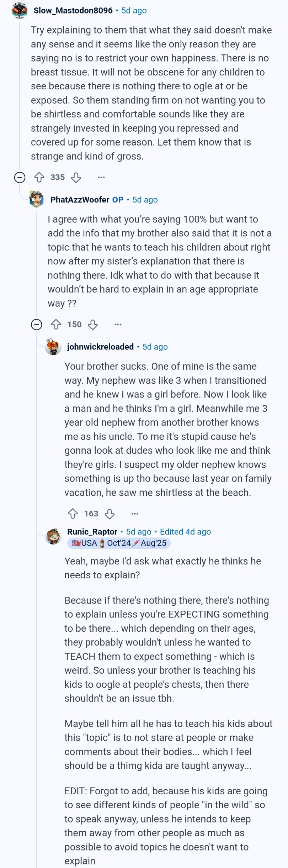Downvote johnwickreloaded's comment
This screenshot has height=868, width=288.
pyautogui.click(x=110, y=514)
